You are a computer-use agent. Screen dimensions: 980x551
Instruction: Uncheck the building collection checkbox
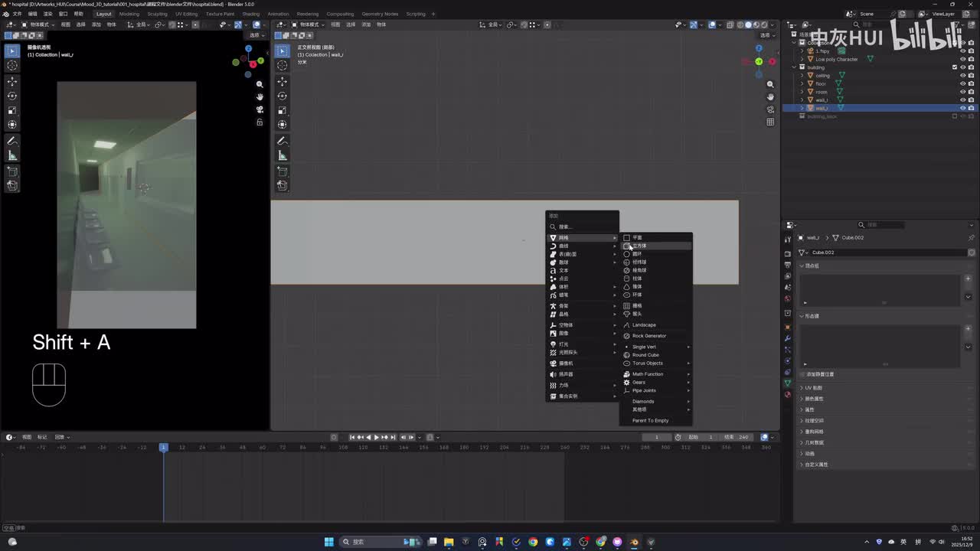click(954, 67)
